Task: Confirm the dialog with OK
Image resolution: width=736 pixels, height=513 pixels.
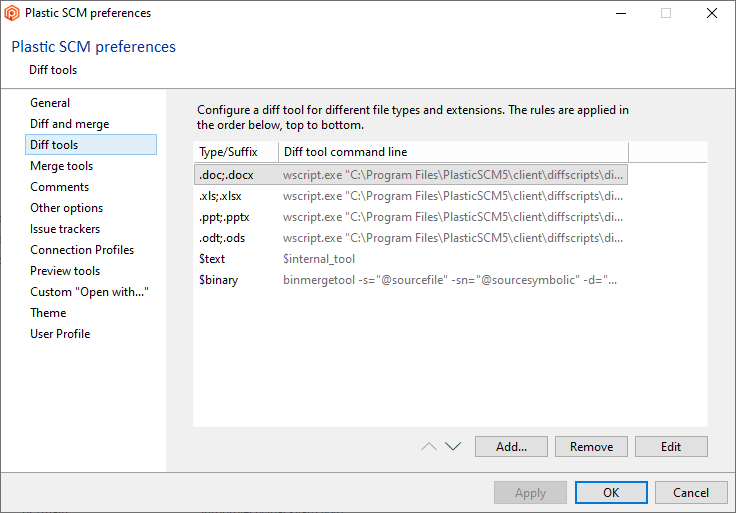Action: (x=611, y=492)
